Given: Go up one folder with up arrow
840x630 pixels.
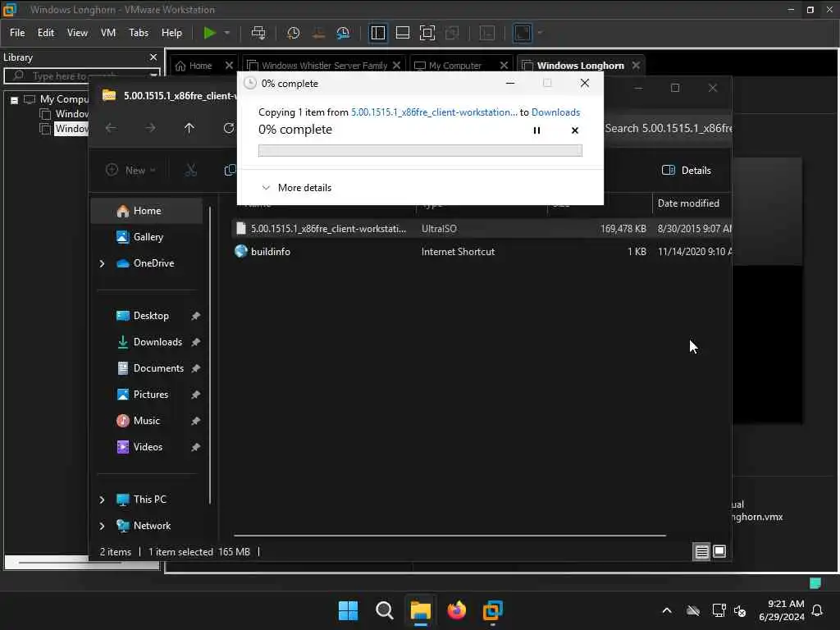Looking at the screenshot, I should point(189,128).
